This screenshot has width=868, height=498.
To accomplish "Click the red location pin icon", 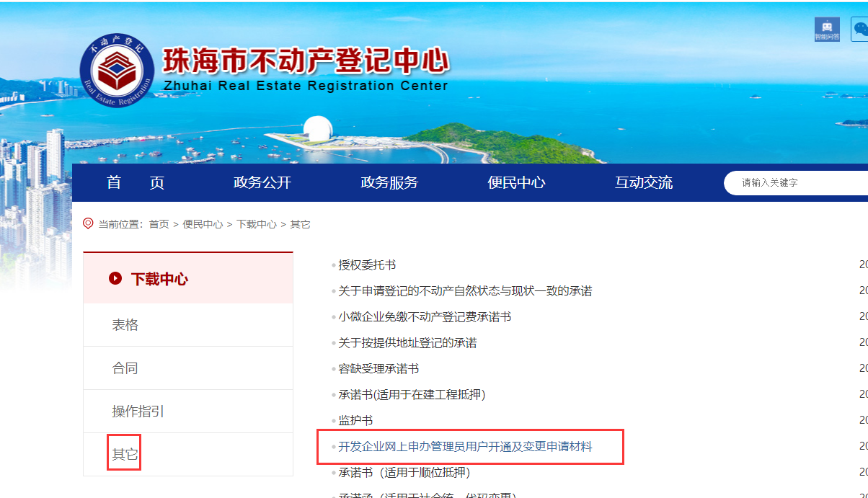I will (89, 223).
